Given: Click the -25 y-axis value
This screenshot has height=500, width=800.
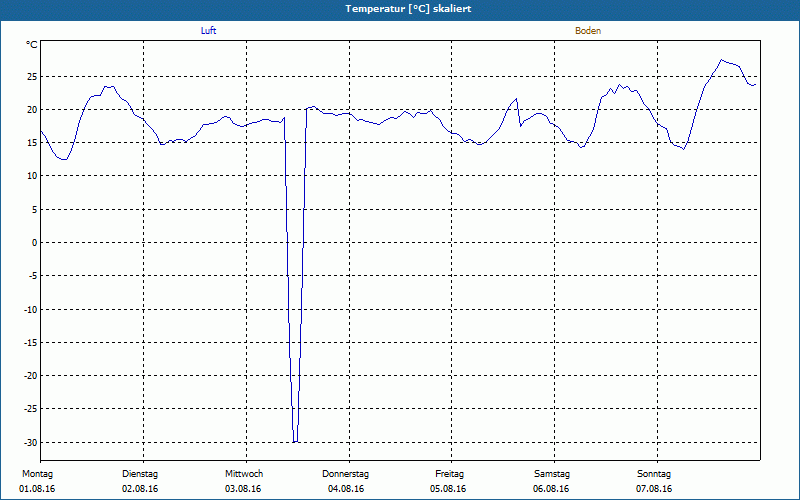Looking at the screenshot, I should 31,409.
